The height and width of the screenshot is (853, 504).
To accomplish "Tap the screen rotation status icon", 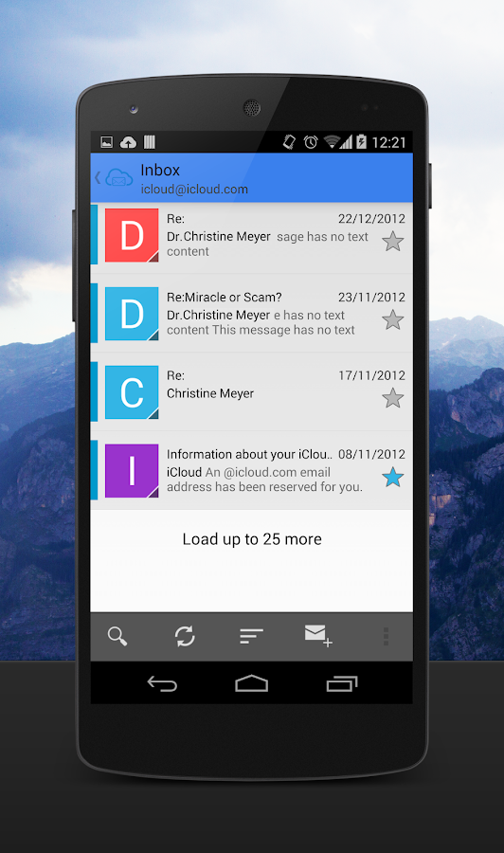I will coord(289,142).
